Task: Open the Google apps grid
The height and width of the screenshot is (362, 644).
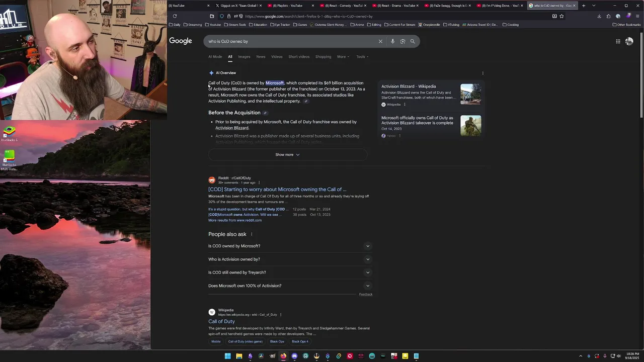Action: click(618, 41)
